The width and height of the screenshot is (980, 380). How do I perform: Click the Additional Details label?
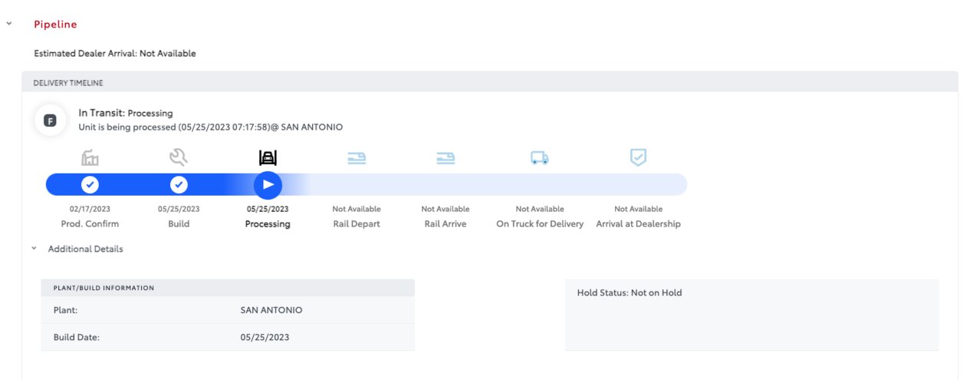[85, 249]
